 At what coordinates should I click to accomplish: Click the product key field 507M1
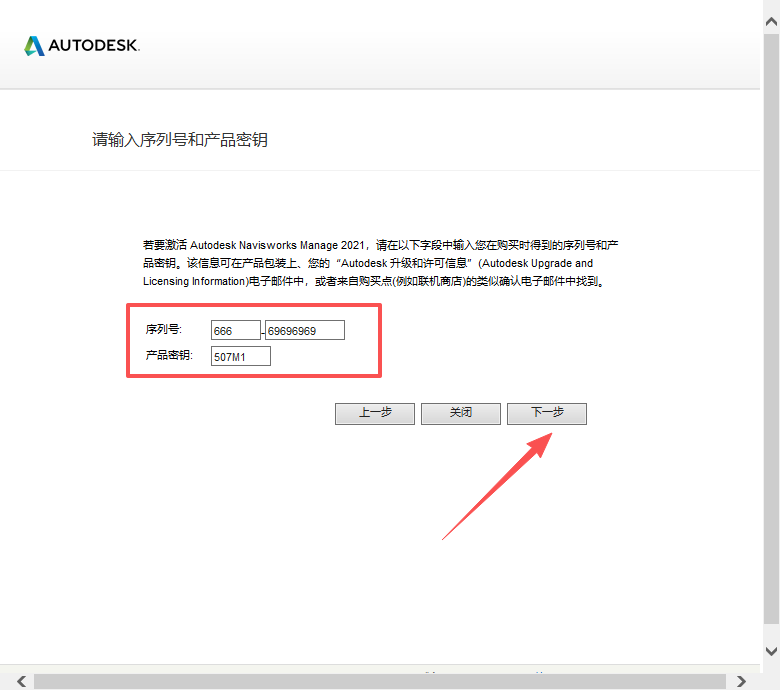[x=241, y=356]
